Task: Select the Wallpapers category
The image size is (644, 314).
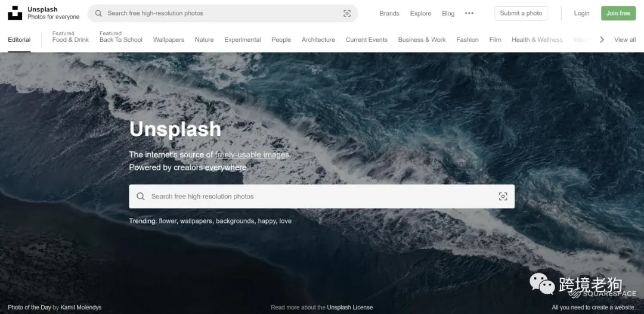Action: click(168, 39)
